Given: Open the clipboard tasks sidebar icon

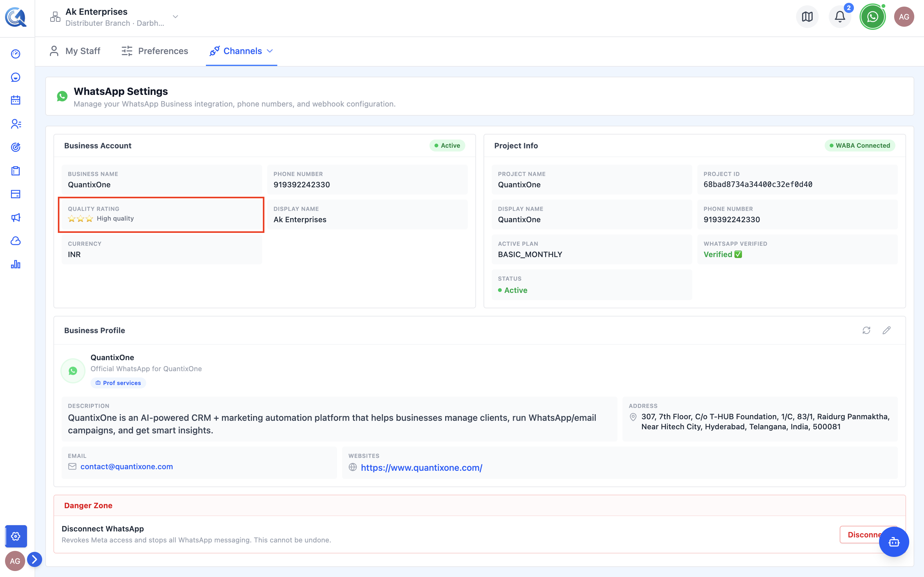Looking at the screenshot, I should tap(16, 171).
